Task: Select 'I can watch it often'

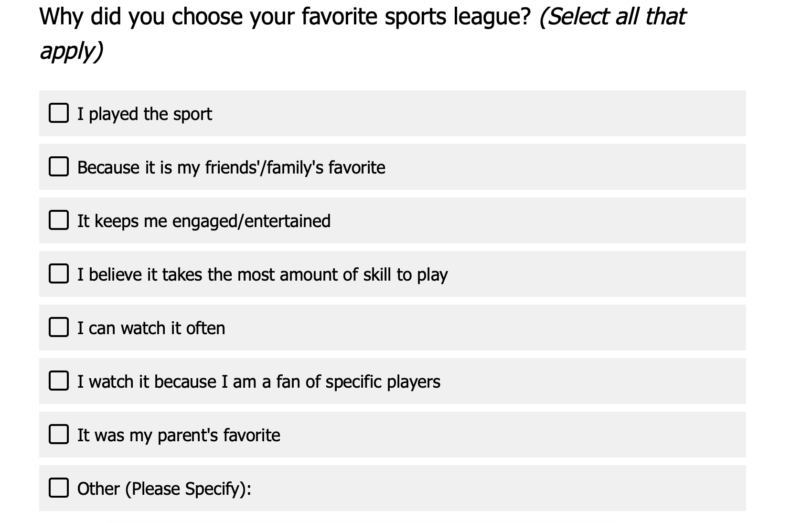Action: coord(58,328)
